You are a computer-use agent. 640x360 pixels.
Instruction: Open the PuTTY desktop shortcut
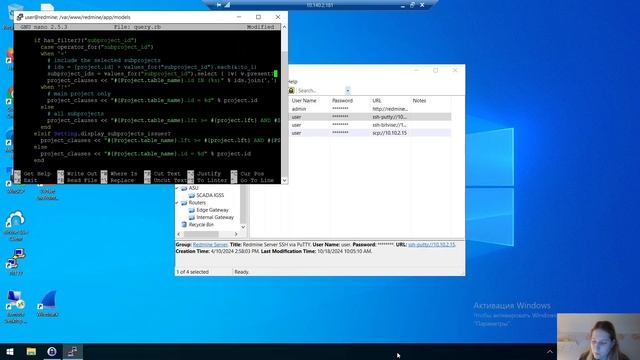tap(16, 261)
